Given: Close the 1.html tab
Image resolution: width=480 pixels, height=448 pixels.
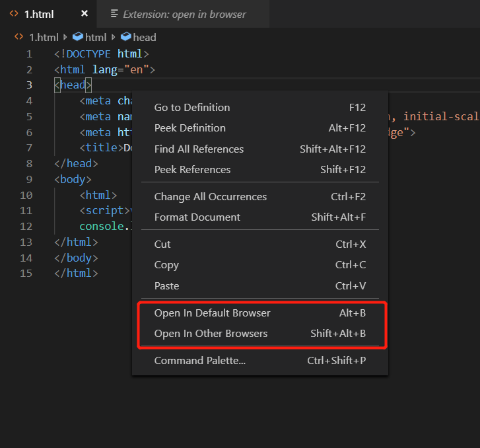Looking at the screenshot, I should [x=84, y=13].
